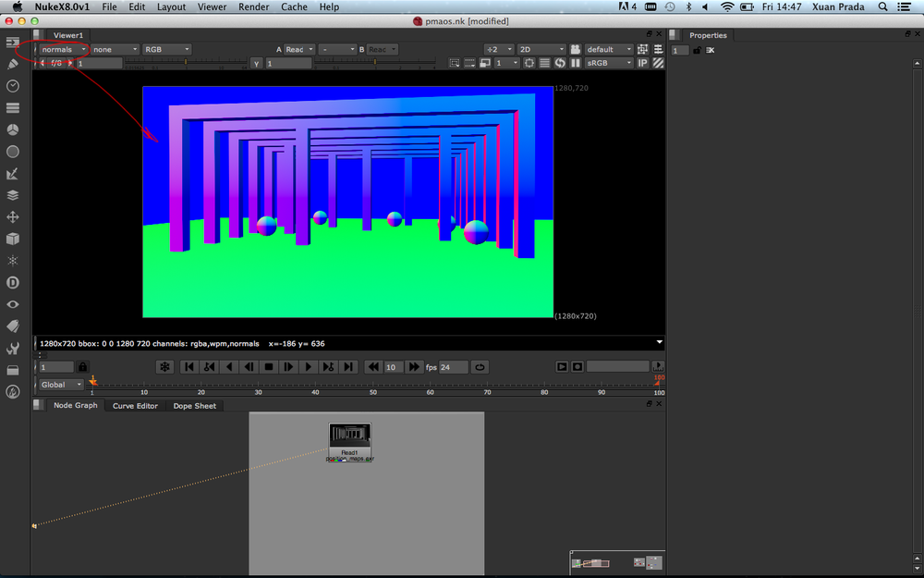The image size is (924, 578).
Task: Open the sRGB viewer process dropdown
Action: (609, 63)
